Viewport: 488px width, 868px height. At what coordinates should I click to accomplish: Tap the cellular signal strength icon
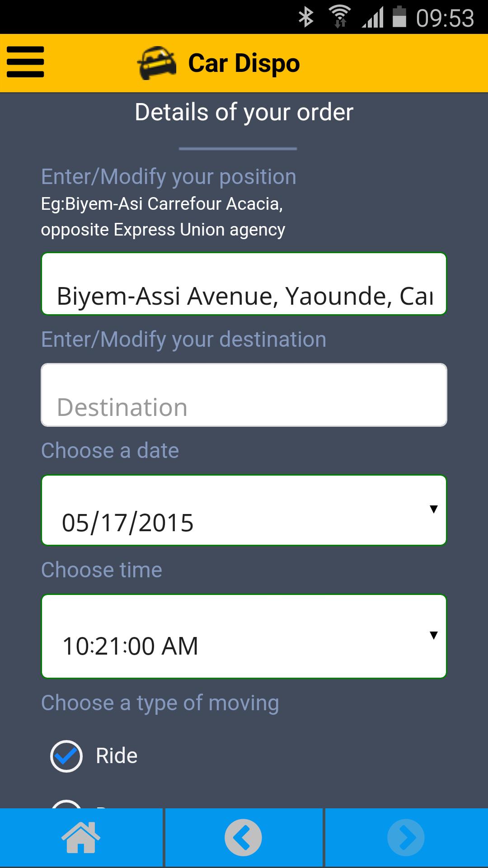[372, 18]
